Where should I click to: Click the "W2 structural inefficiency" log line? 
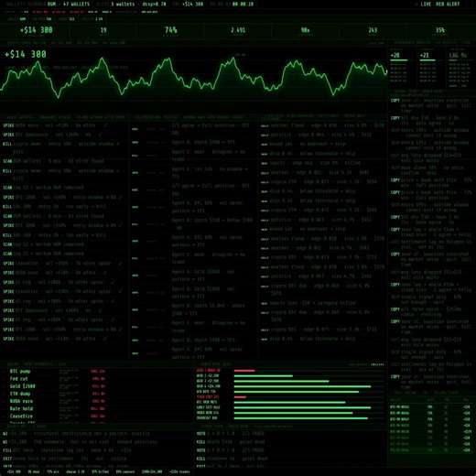[x=76, y=434]
